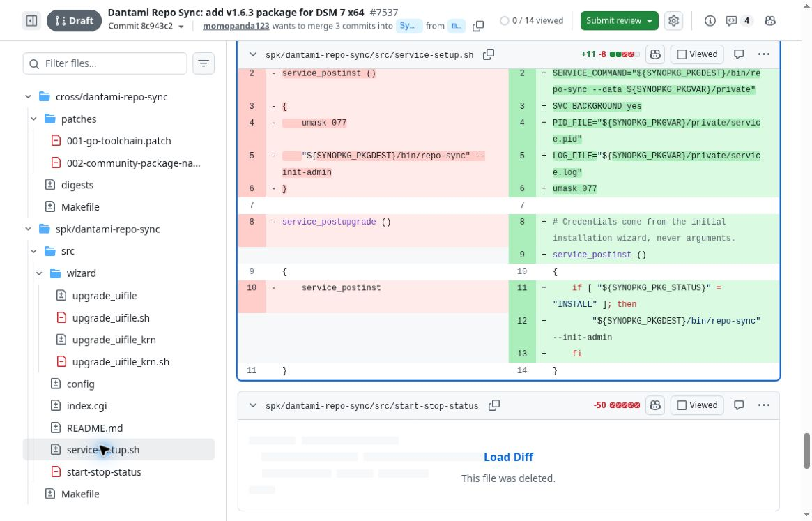Open more options for service-setup.sh

pos(764,54)
